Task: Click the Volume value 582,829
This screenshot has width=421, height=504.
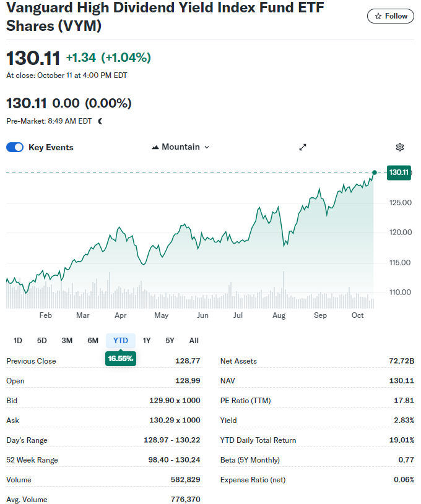Action: pyautogui.click(x=185, y=479)
